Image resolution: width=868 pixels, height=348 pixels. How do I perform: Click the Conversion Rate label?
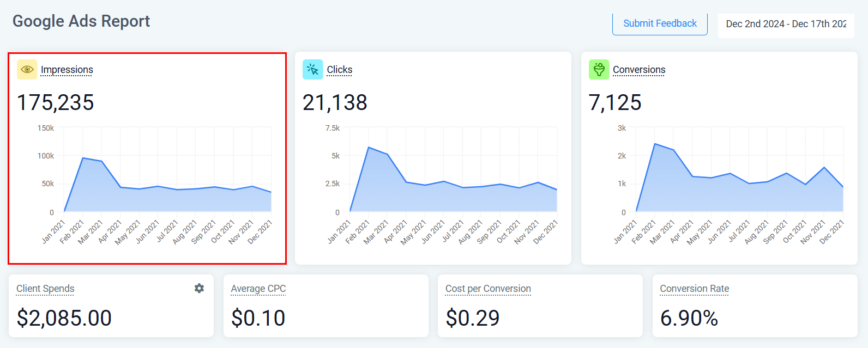(x=694, y=289)
